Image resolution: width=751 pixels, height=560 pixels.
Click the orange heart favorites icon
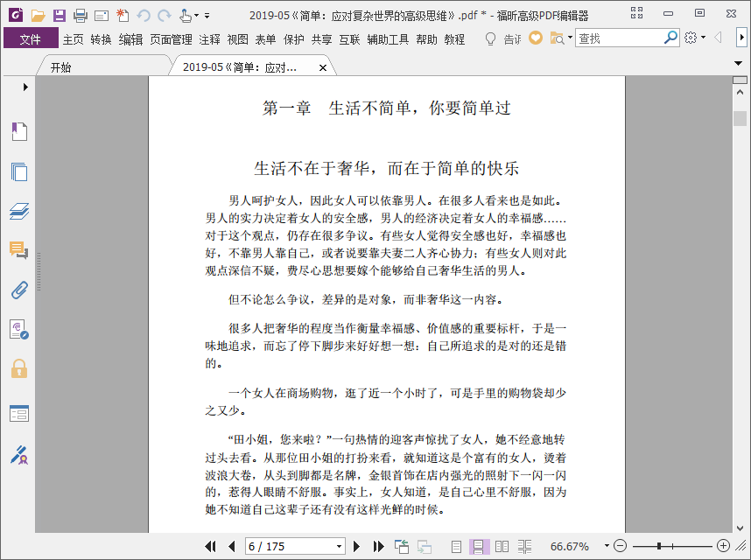536,38
